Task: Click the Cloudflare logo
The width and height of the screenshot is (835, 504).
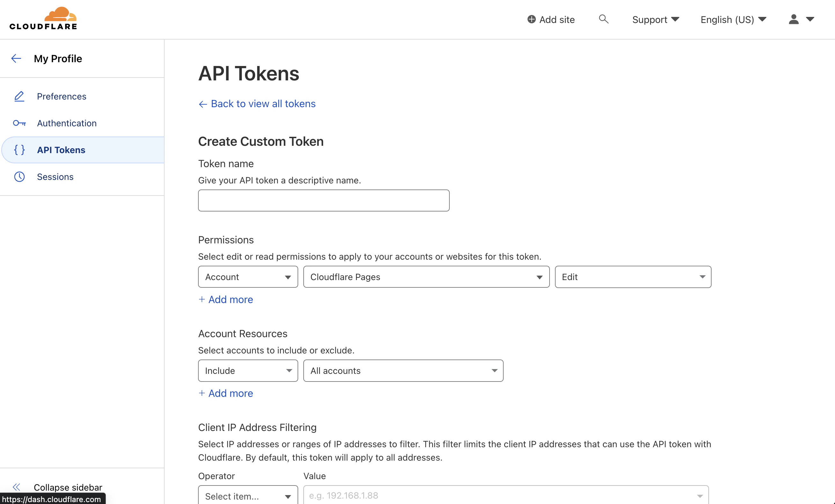Action: (x=43, y=18)
